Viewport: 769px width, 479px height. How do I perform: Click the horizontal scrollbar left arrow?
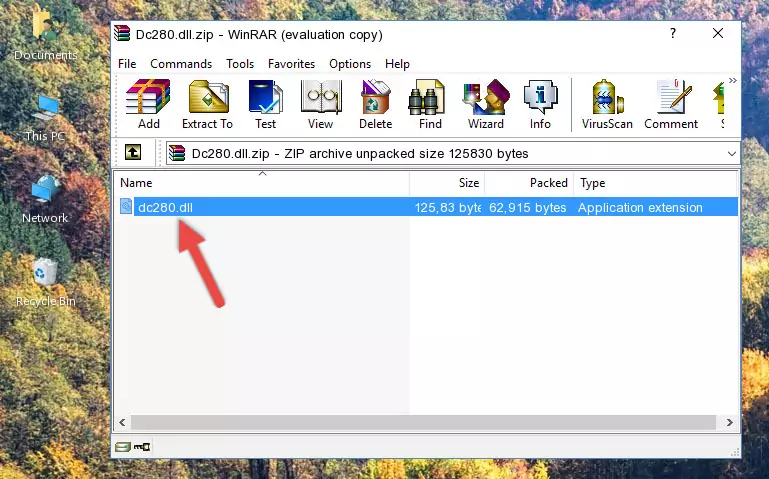123,422
